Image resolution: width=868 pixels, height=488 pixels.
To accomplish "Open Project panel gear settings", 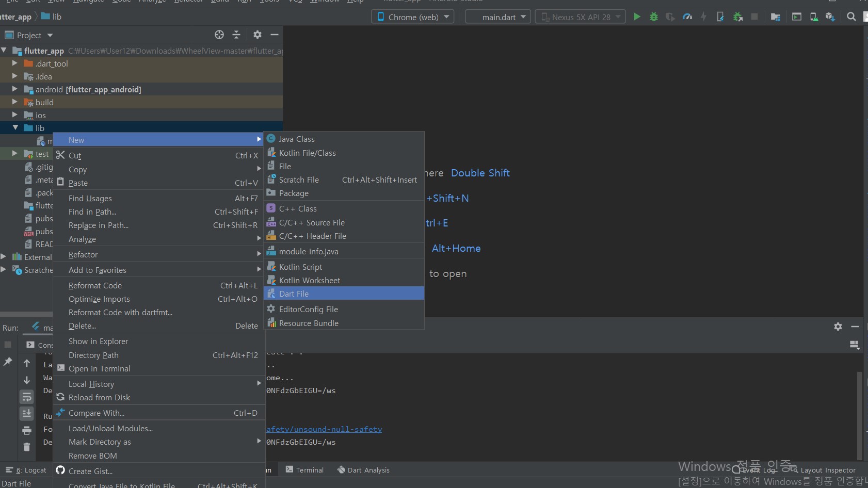I will pyautogui.click(x=258, y=35).
